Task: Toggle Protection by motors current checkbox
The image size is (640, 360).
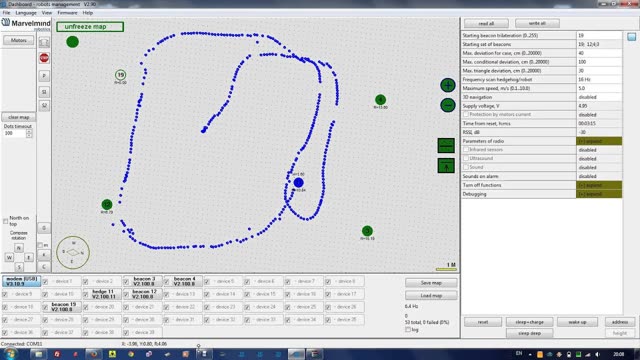Action: click(x=466, y=115)
